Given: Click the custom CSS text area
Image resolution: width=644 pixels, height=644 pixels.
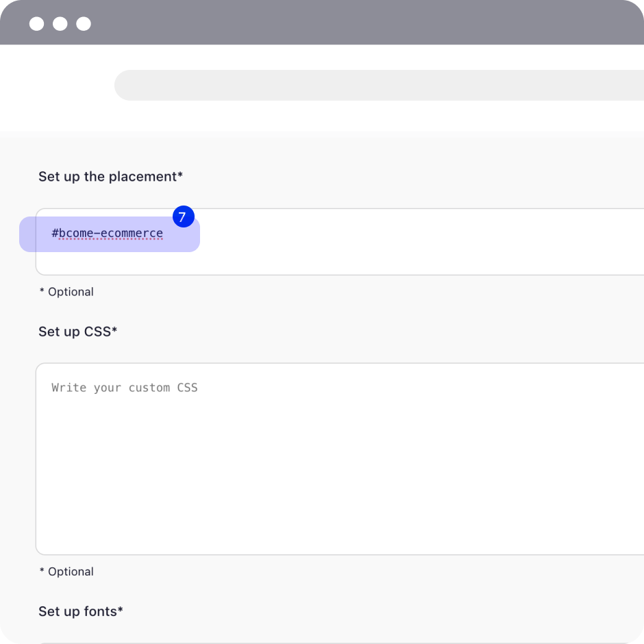Looking at the screenshot, I should click(x=340, y=459).
